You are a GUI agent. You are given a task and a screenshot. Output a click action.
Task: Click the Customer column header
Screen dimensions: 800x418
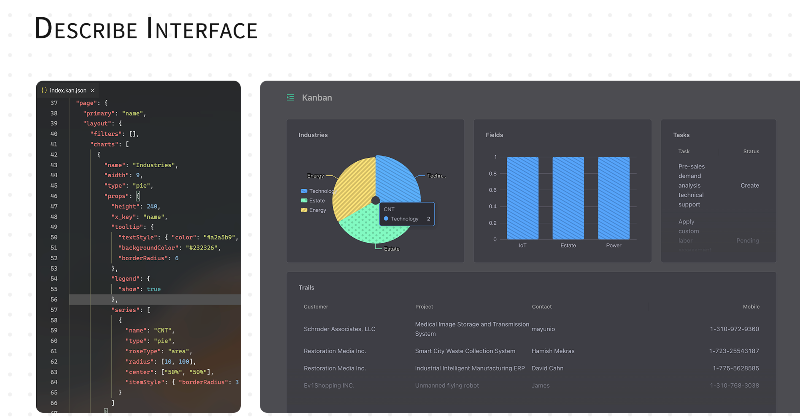(315, 307)
